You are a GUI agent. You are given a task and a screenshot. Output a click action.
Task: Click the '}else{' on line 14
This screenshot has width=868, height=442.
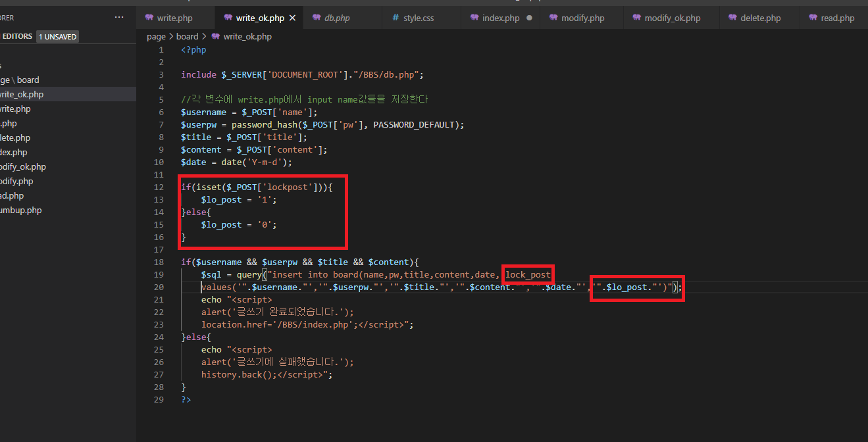point(196,212)
